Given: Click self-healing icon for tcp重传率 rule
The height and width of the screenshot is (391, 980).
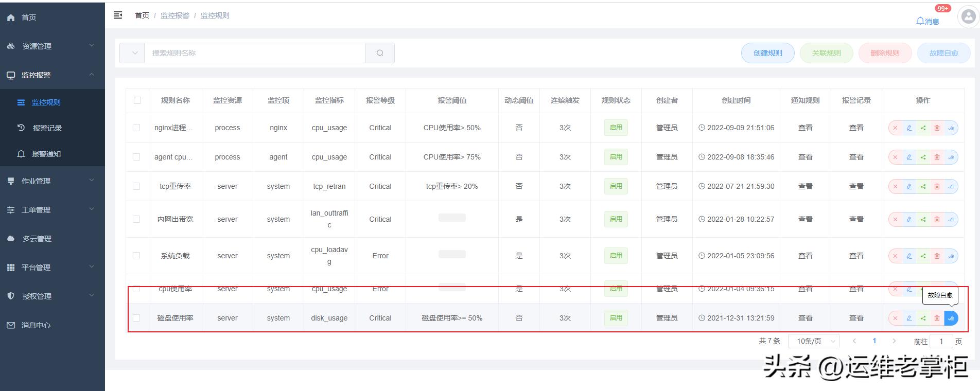Looking at the screenshot, I should pyautogui.click(x=951, y=186).
